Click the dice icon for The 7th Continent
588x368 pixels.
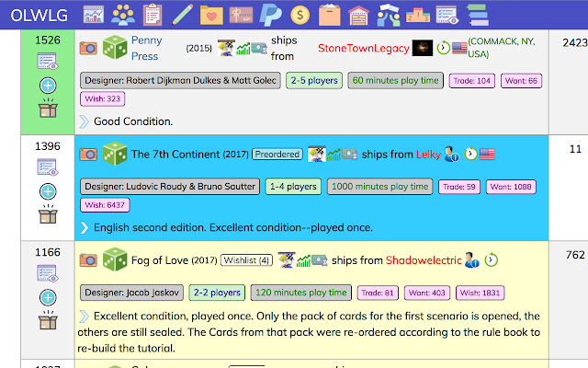pyautogui.click(x=115, y=154)
